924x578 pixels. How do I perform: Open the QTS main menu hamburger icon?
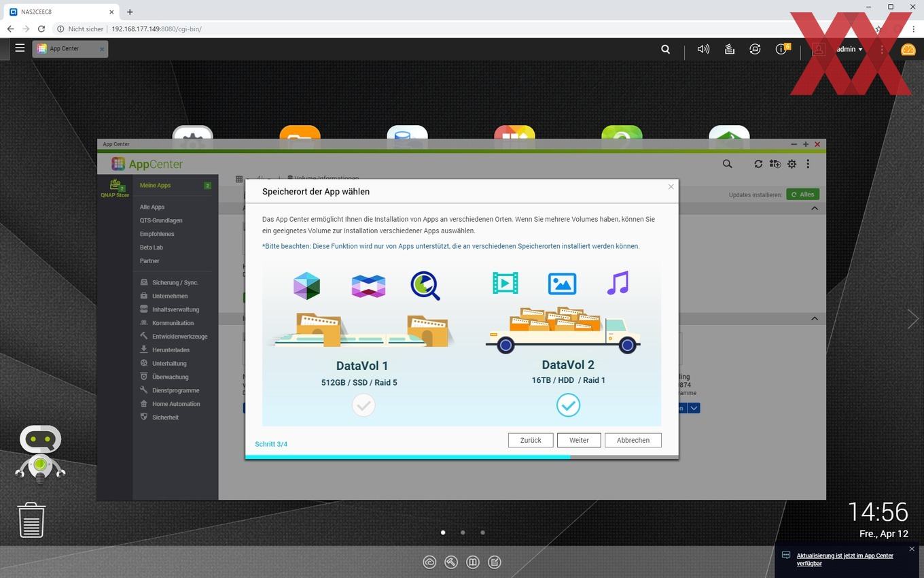click(x=20, y=48)
